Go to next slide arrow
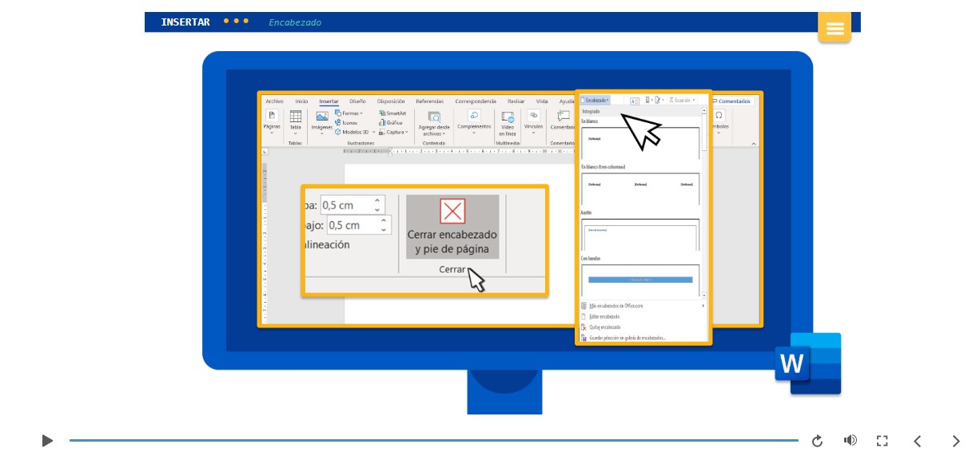This screenshot has width=980, height=456. (x=955, y=441)
